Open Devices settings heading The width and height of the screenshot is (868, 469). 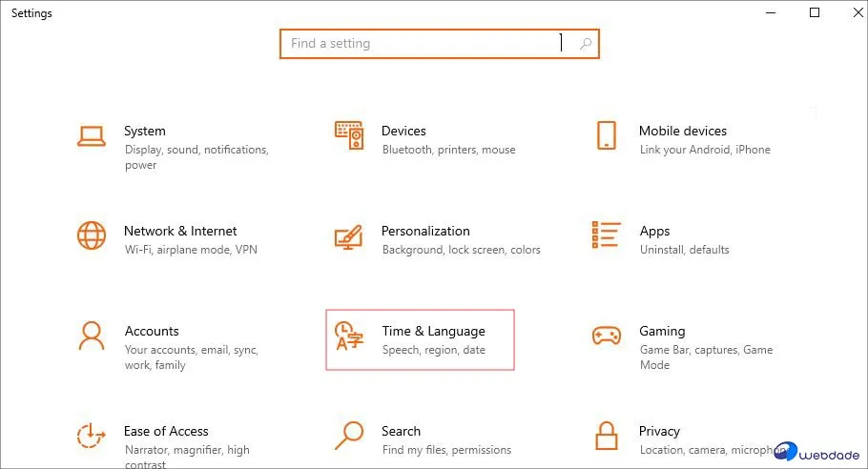click(403, 132)
